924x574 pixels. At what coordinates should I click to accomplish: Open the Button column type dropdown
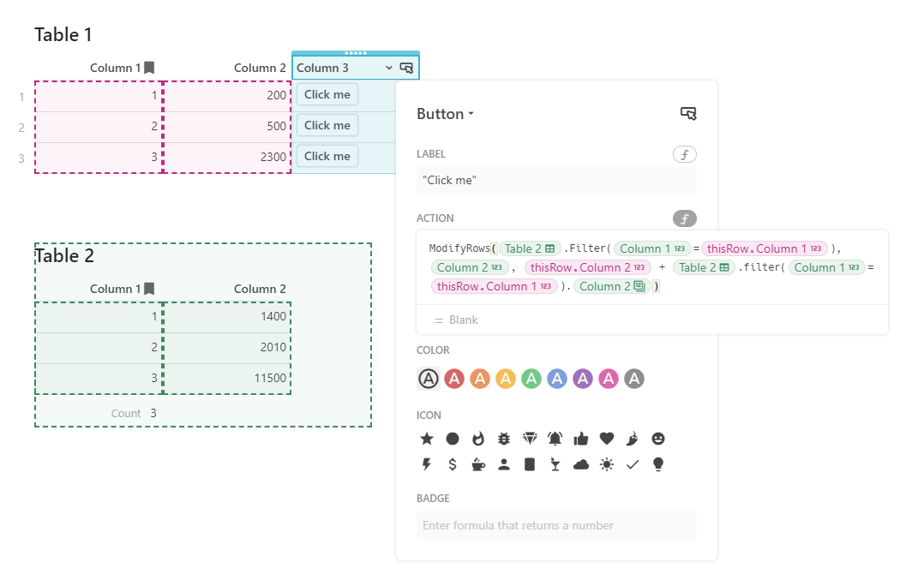pyautogui.click(x=445, y=114)
